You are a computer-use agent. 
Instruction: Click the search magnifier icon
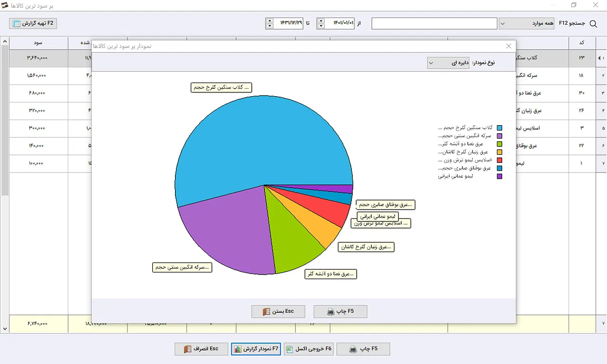coord(593,23)
